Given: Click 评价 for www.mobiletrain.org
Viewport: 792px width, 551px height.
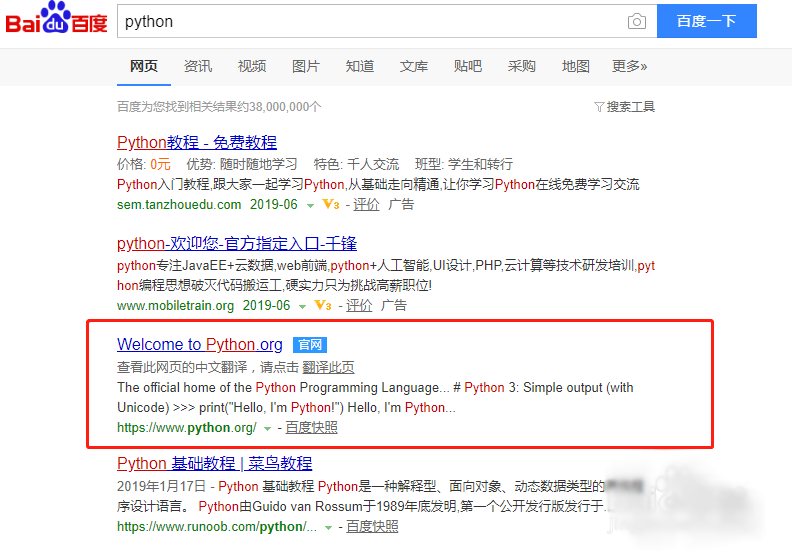Looking at the screenshot, I should pos(359,306).
